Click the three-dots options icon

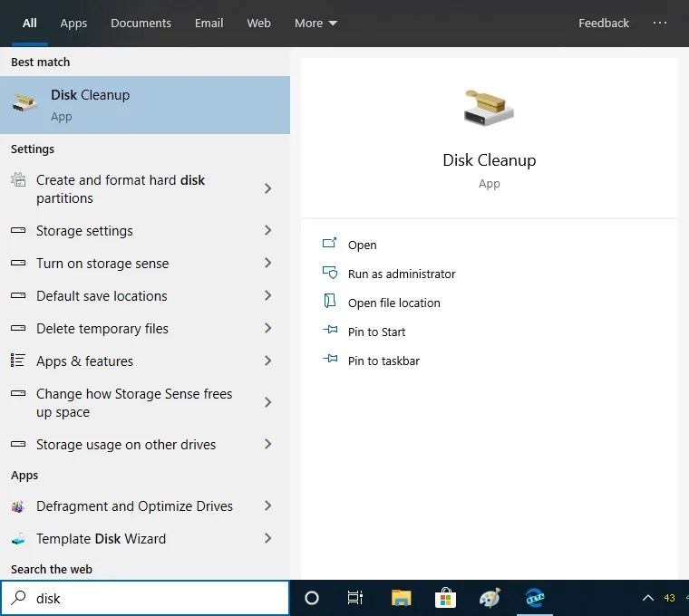(x=660, y=23)
